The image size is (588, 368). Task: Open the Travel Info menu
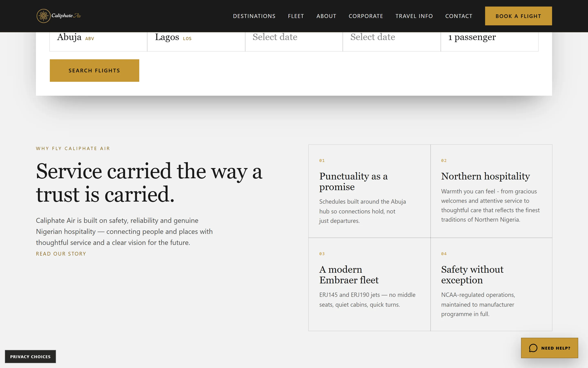tap(414, 16)
